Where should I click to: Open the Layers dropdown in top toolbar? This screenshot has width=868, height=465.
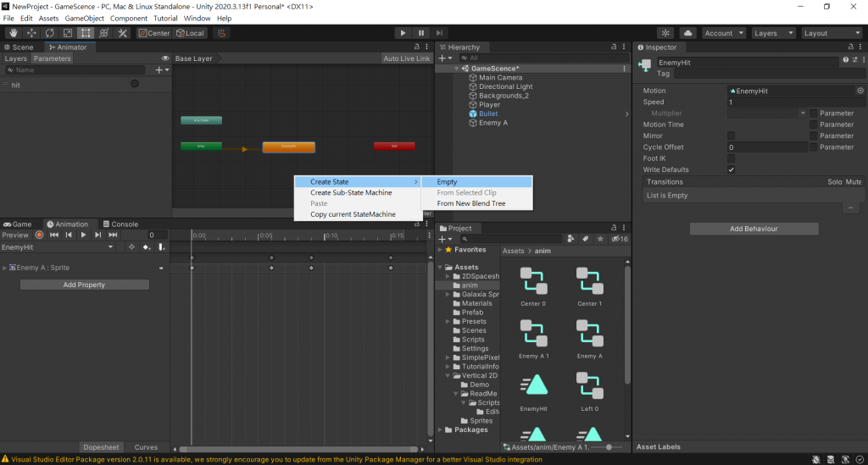point(771,33)
